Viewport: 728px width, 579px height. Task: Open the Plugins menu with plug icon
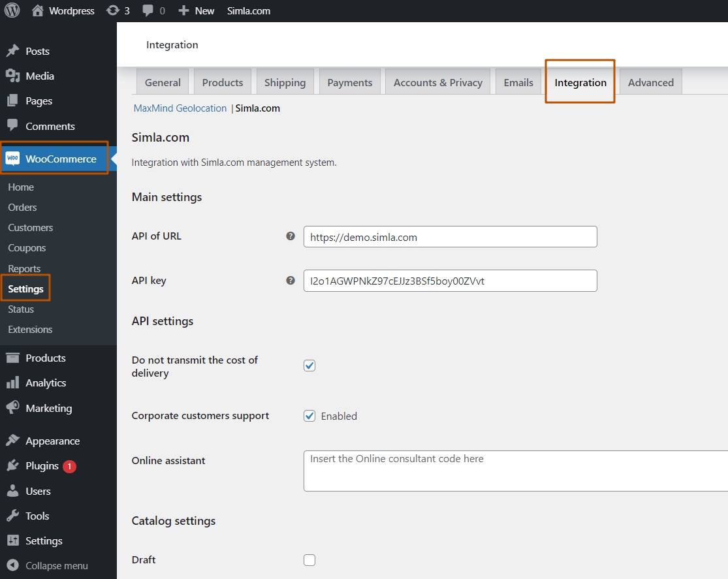click(42, 466)
